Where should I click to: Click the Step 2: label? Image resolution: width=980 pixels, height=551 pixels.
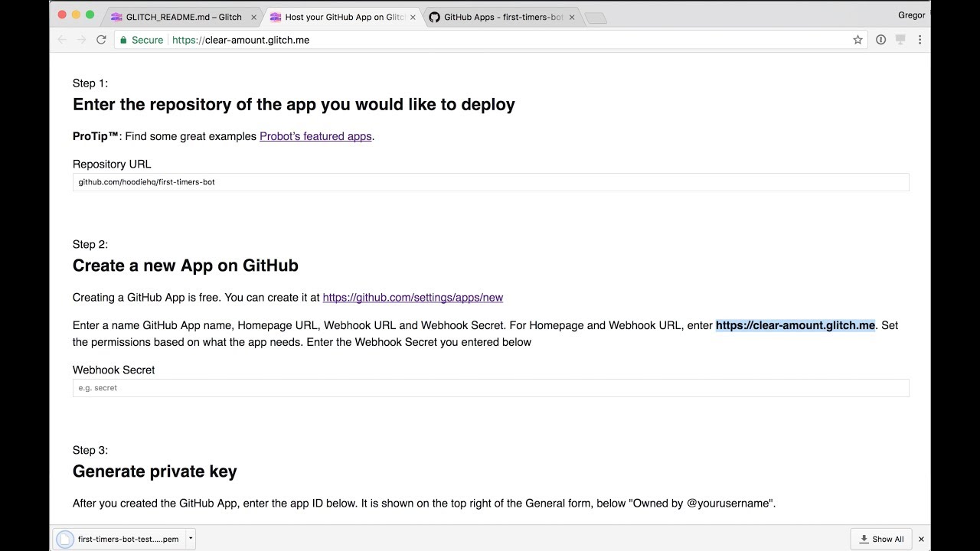click(90, 244)
